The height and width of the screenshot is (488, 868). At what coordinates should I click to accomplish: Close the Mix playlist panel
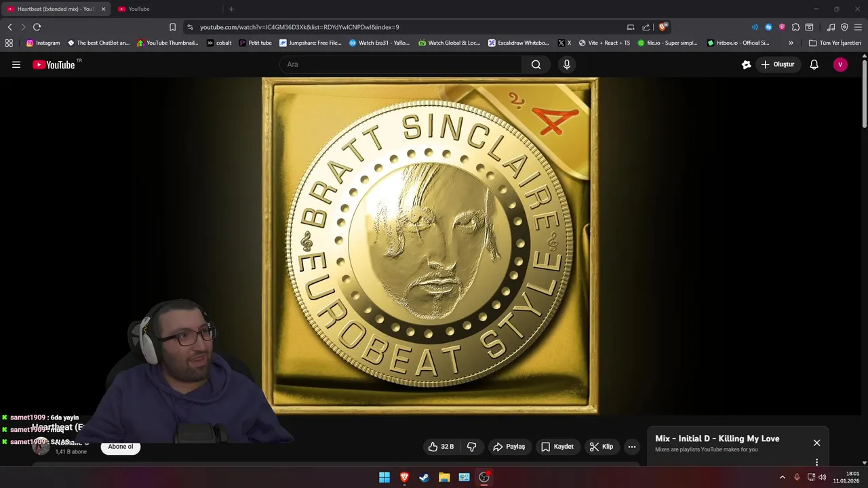tap(816, 443)
